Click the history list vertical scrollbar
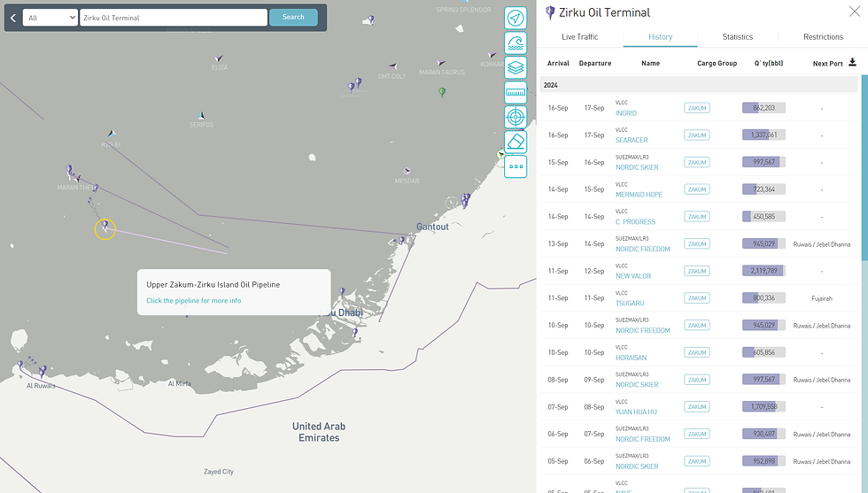This screenshot has height=493, width=868. point(864,168)
